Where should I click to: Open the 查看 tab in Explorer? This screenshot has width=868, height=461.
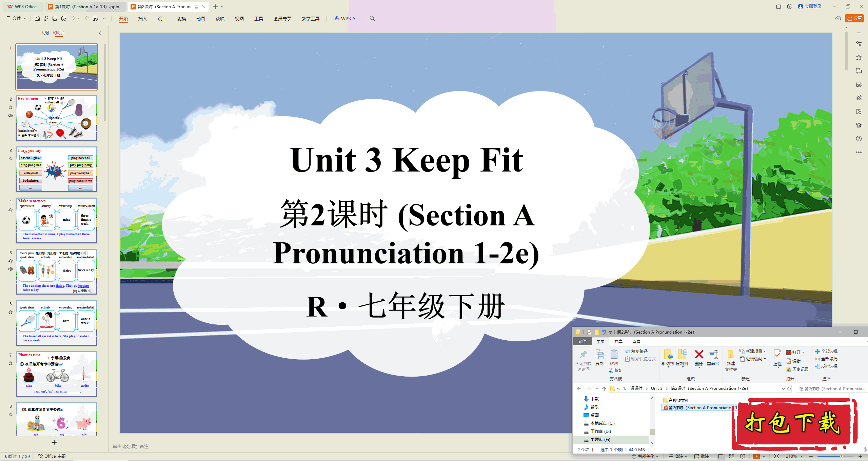tap(636, 342)
